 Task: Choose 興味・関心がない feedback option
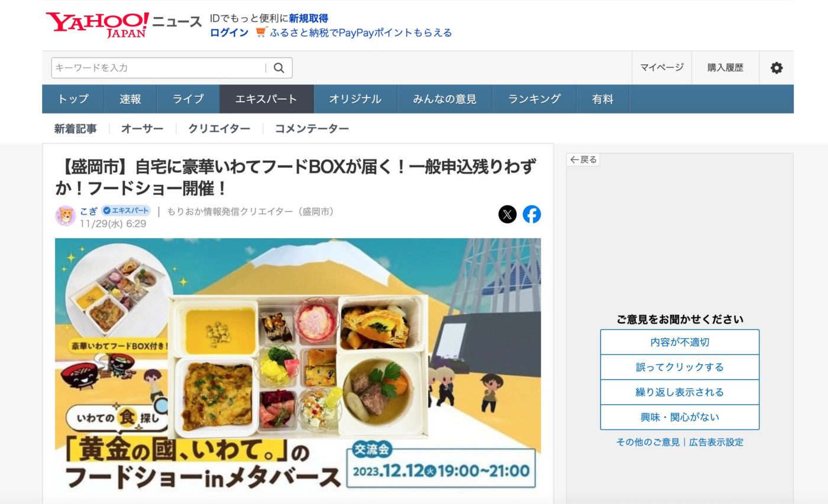[680, 417]
